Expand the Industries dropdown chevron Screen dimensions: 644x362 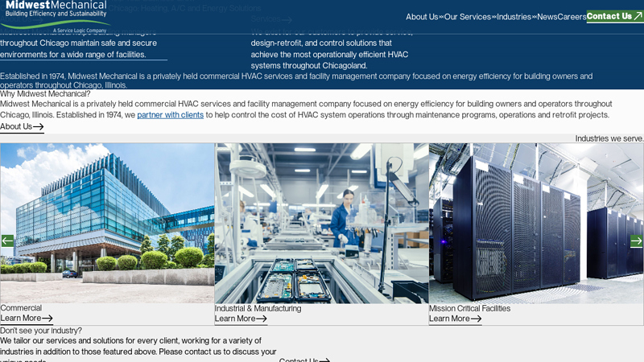pos(534,17)
